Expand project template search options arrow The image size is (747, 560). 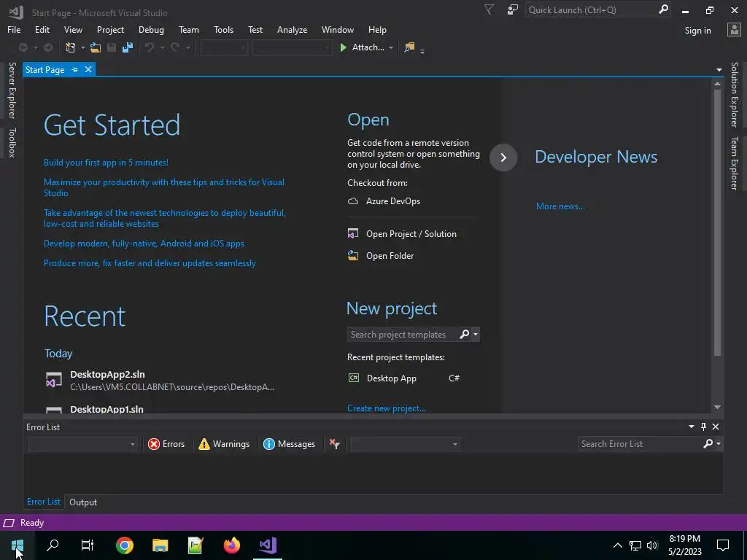click(x=476, y=334)
